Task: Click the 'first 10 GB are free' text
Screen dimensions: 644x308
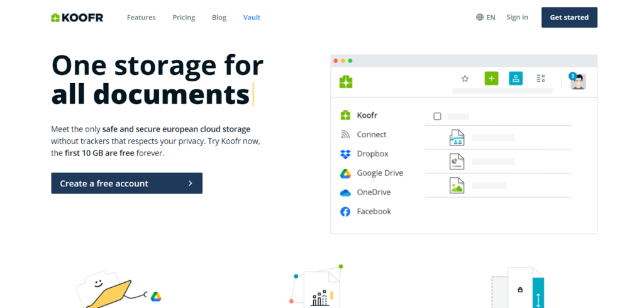Action: point(100,154)
